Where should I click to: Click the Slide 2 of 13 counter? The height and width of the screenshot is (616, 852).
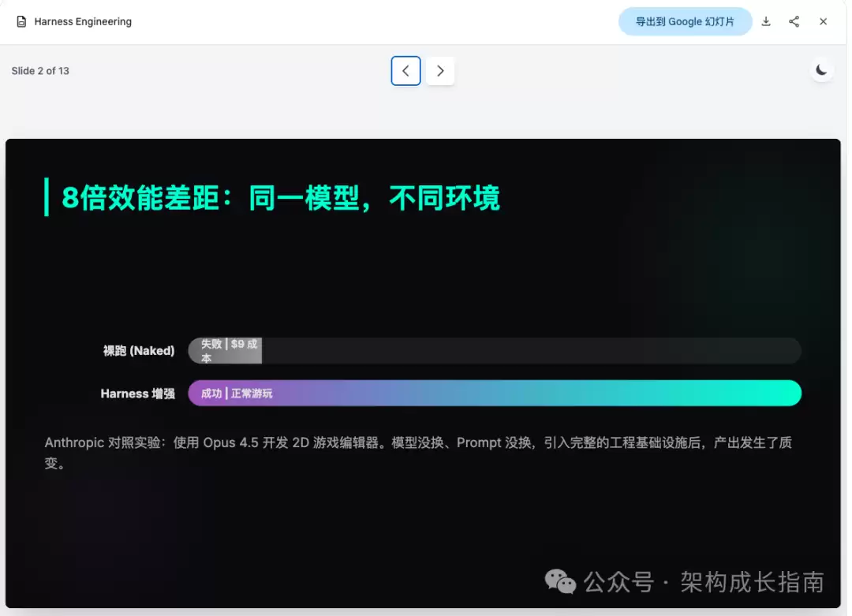[40, 71]
